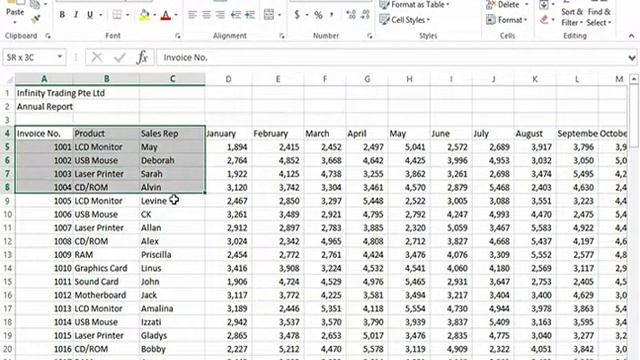Image resolution: width=640 pixels, height=360 pixels.
Task: Click the Motherboard product cell
Action: coord(106,295)
